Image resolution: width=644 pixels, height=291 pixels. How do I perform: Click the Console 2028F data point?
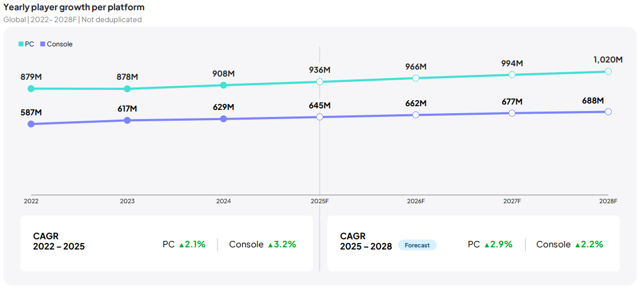click(608, 112)
